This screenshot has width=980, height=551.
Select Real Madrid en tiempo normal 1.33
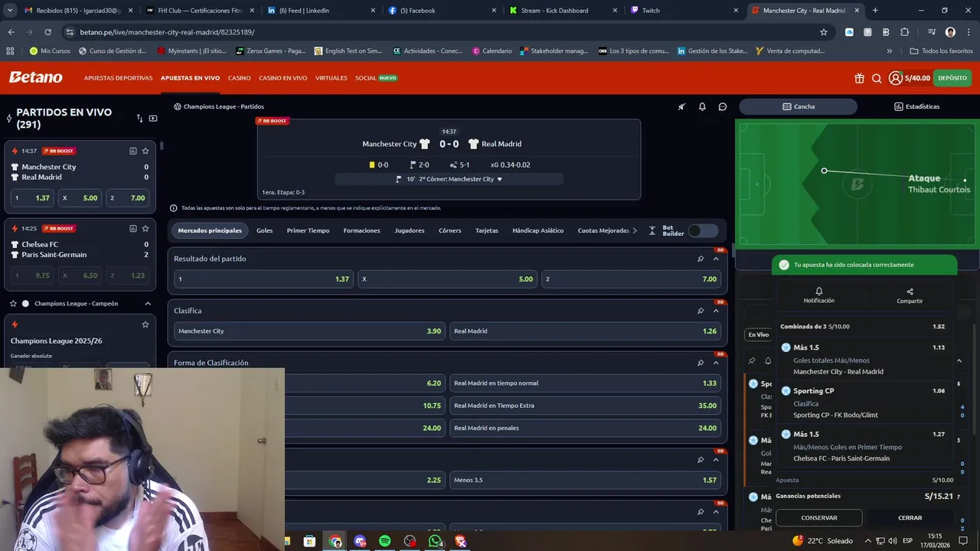(x=585, y=383)
